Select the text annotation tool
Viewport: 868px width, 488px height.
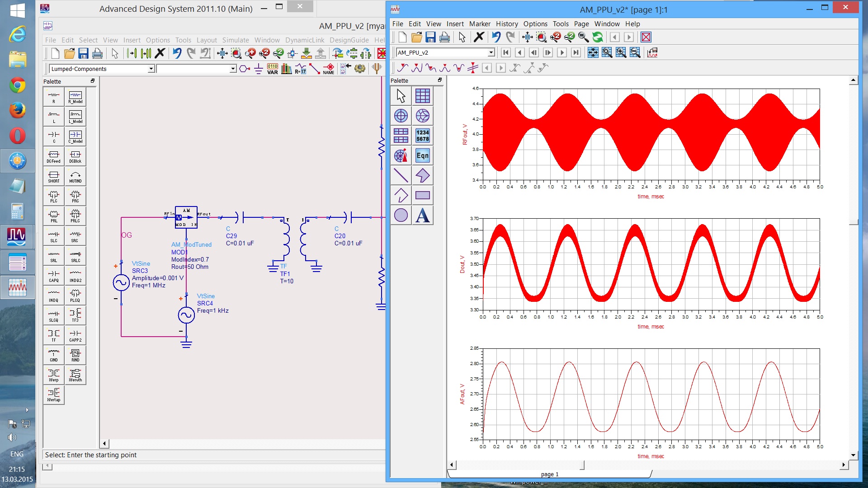422,215
